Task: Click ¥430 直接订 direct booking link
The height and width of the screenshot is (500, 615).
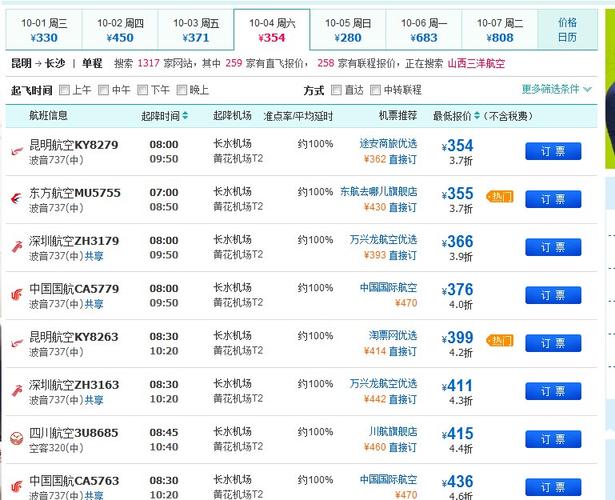Action: pyautogui.click(x=390, y=207)
